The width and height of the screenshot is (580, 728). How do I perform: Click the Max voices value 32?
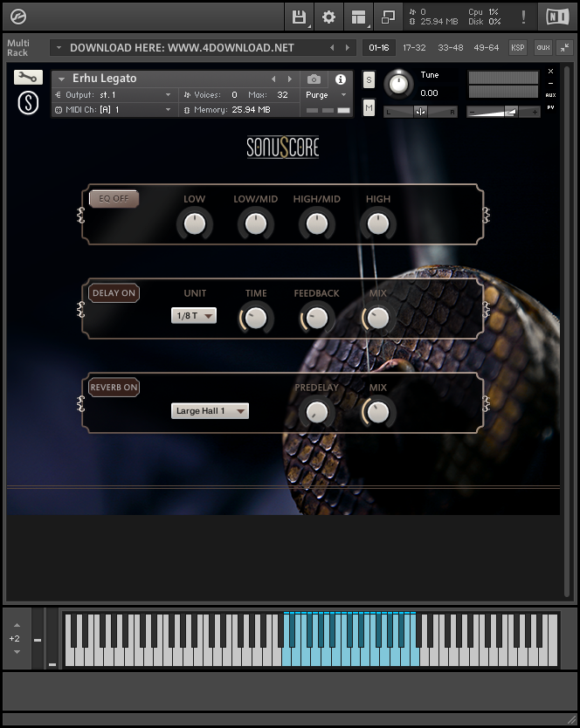pyautogui.click(x=282, y=95)
